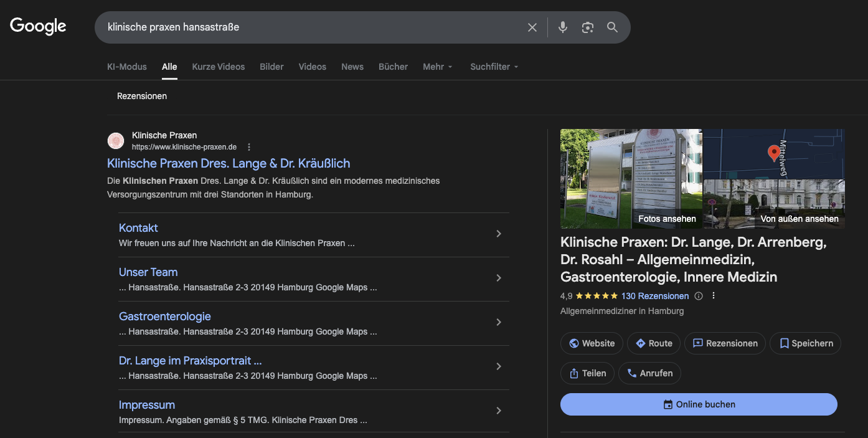Image resolution: width=868 pixels, height=438 pixels.
Task: Open Dr. Lange im Praxisportrait sitelink
Action: click(x=190, y=361)
